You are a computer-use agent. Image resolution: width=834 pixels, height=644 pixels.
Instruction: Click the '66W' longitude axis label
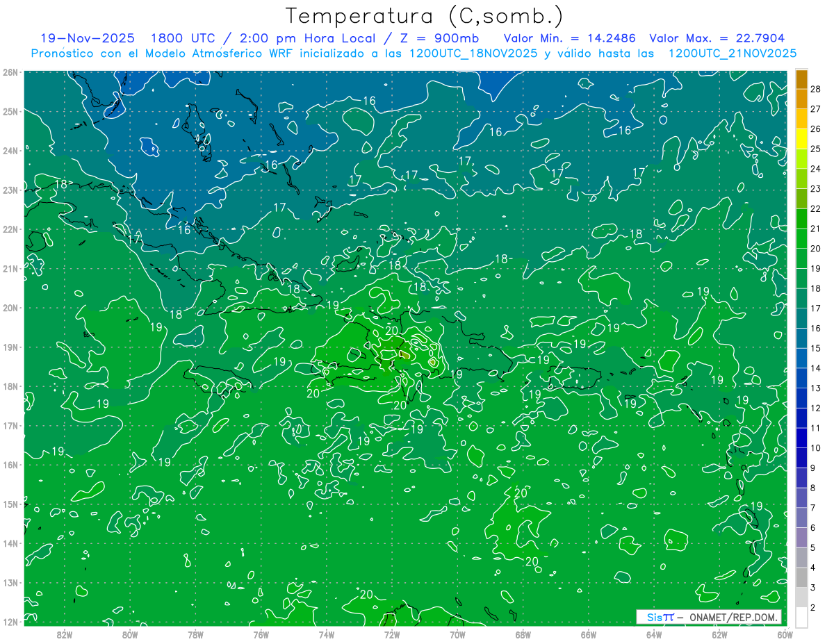tap(588, 634)
